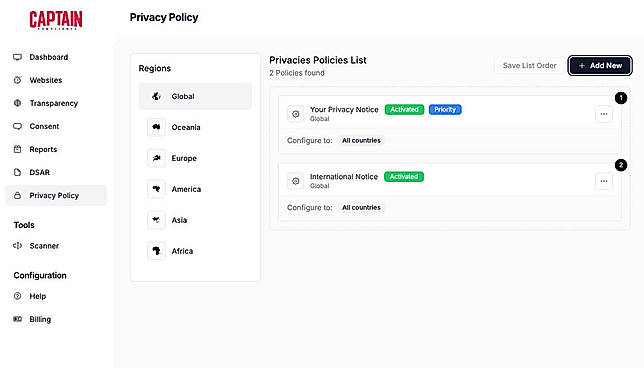Open Scanner tool
Image resolution: width=644 pixels, height=368 pixels.
point(56,246)
